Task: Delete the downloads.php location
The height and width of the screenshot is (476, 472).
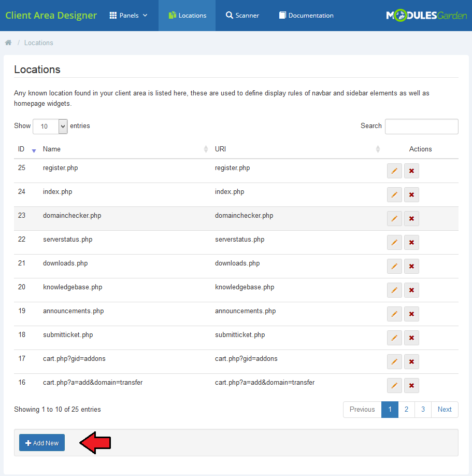Action: [x=411, y=266]
